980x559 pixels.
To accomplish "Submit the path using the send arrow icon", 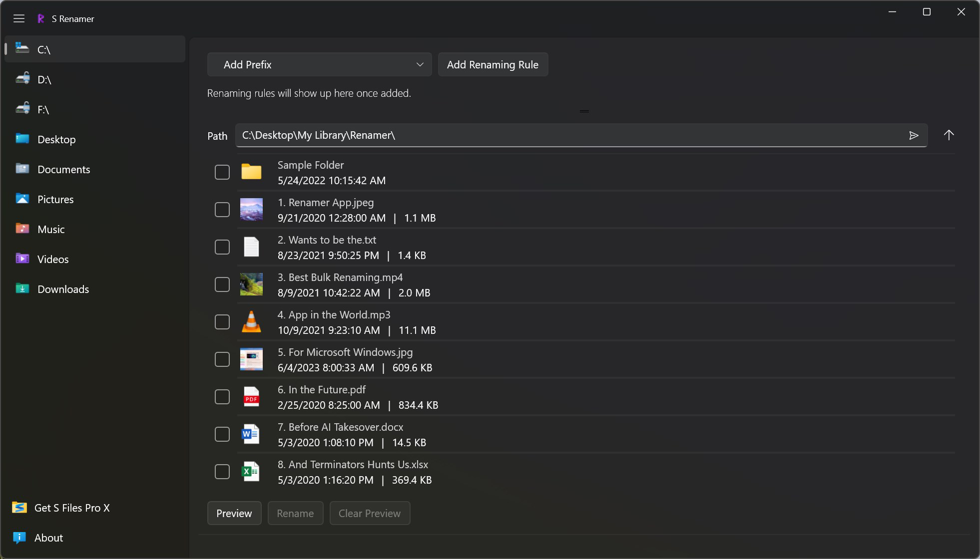I will (x=914, y=135).
